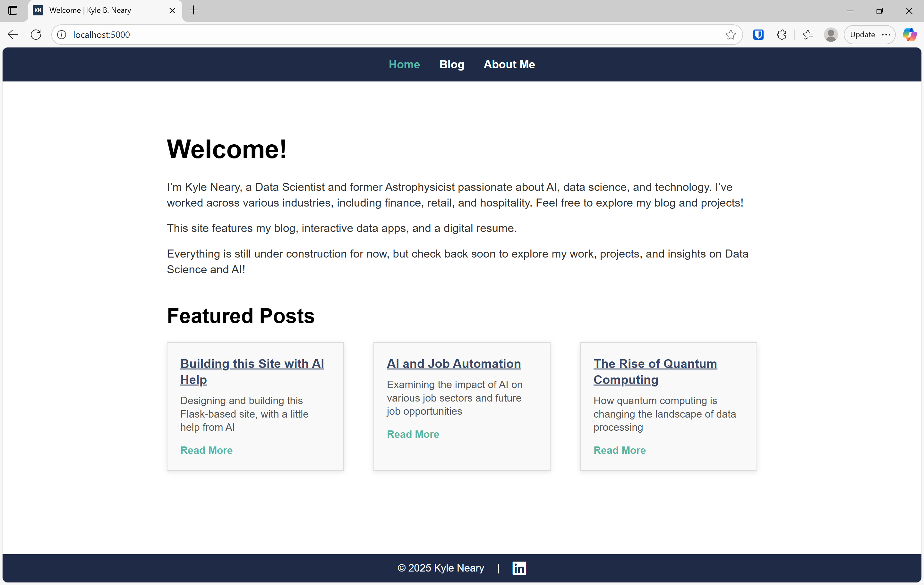Reload the page with refresh icon
Viewport: 924px width, 585px height.
point(36,35)
